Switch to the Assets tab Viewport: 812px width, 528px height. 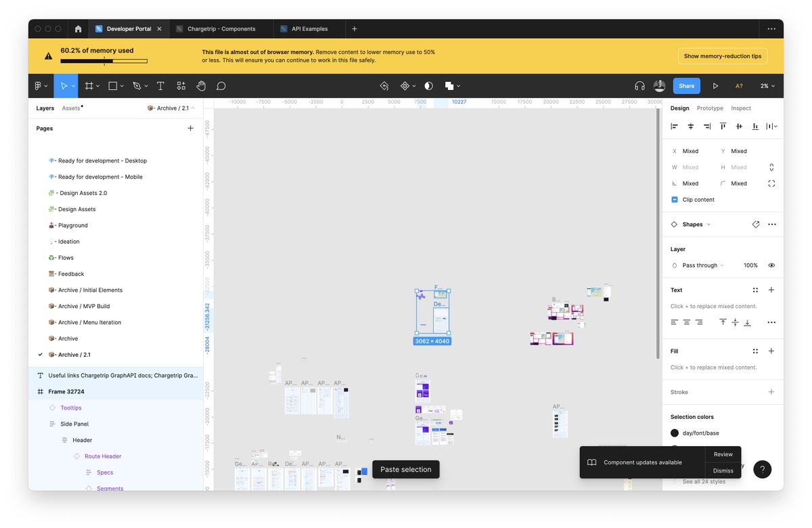pyautogui.click(x=71, y=108)
